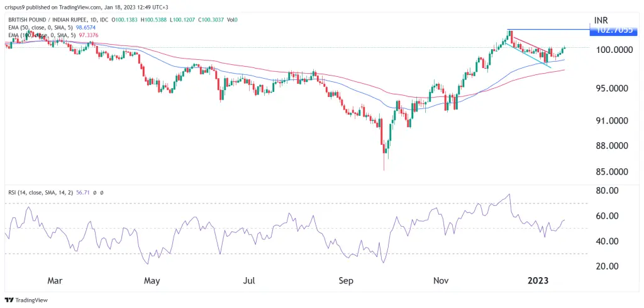Click the 2023 label on time axis
Screen dimensions: 644x308
[538, 281]
